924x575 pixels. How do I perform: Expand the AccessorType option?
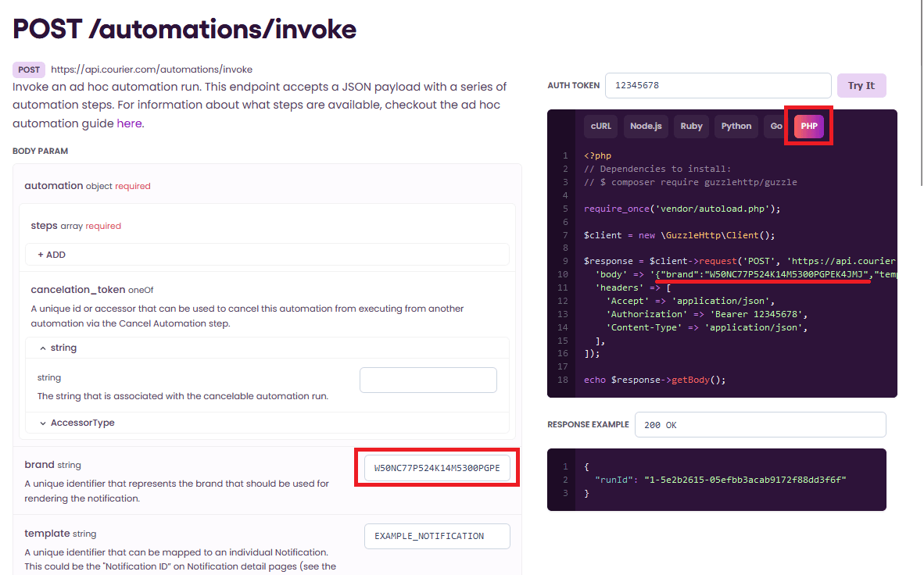point(267,423)
